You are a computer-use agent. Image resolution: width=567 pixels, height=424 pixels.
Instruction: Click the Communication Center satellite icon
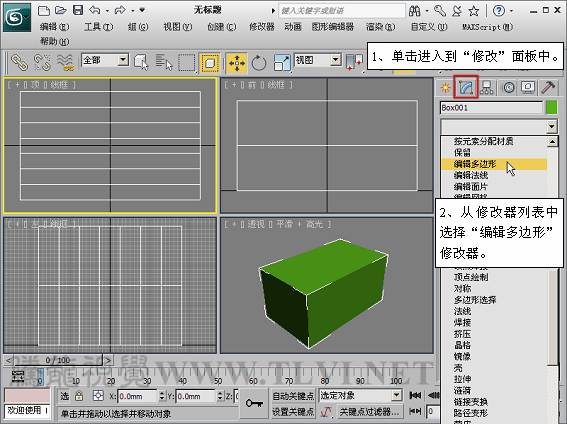coord(457,11)
